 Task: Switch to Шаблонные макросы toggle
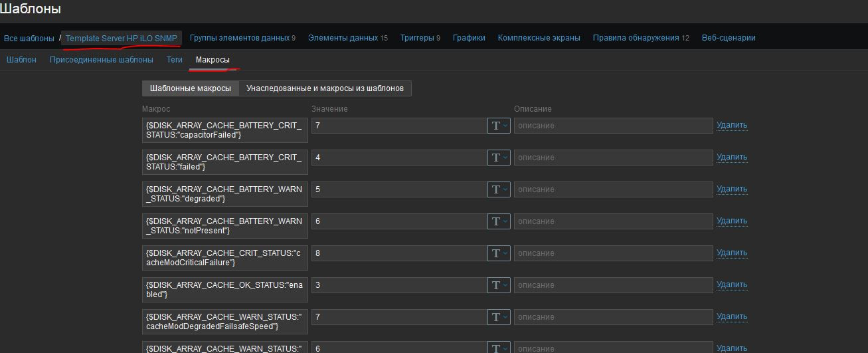[190, 88]
